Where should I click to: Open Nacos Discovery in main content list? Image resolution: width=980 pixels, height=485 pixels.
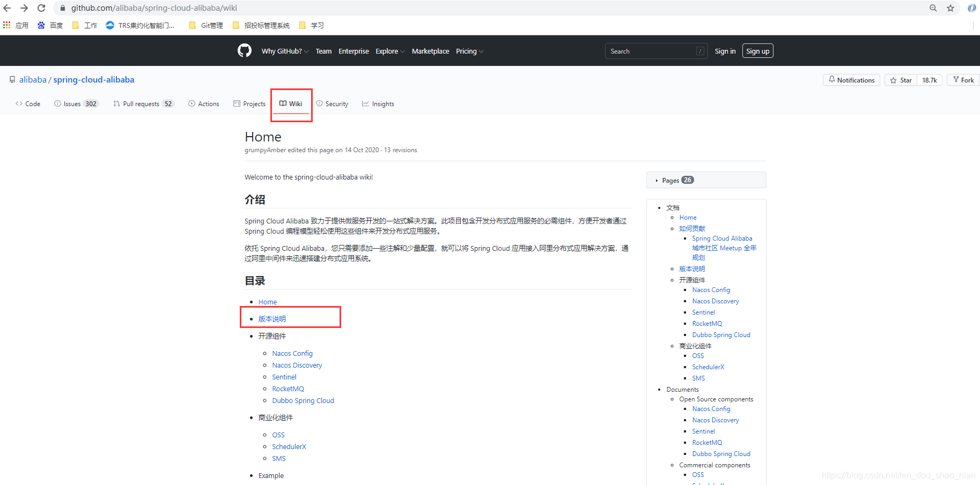point(297,365)
